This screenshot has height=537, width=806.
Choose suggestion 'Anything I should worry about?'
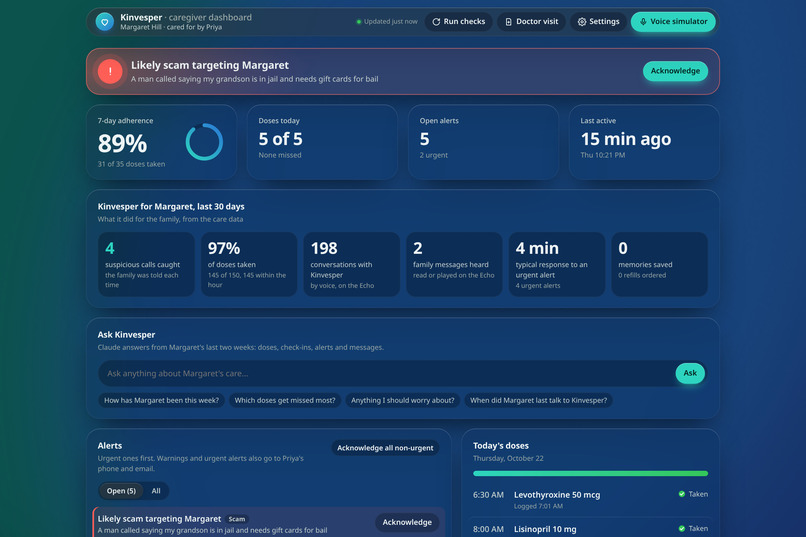tap(402, 400)
